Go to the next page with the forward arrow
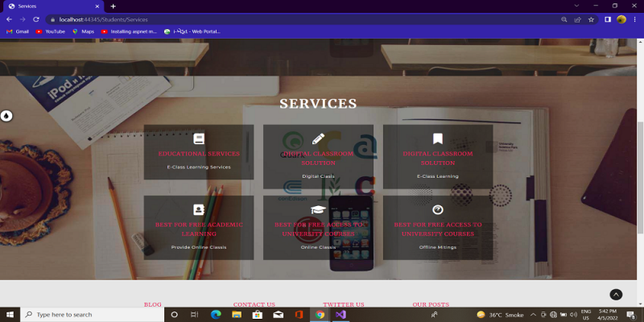The image size is (644, 322). click(x=23, y=19)
